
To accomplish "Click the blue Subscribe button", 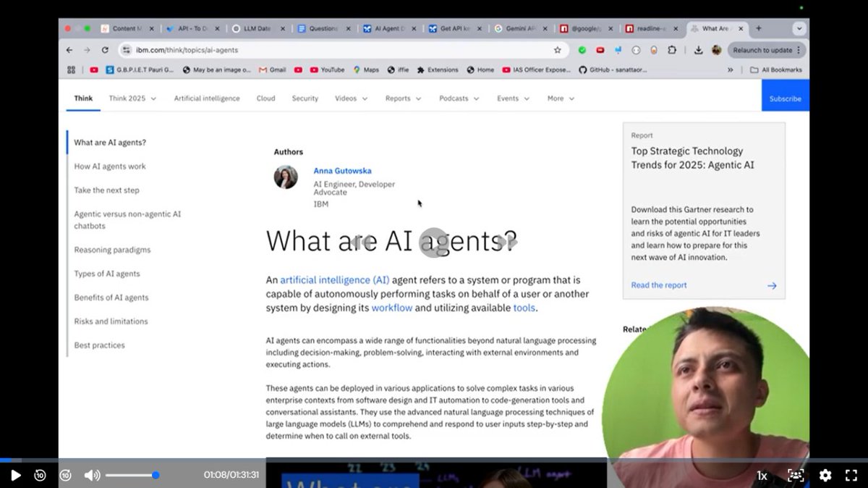I will [x=786, y=96].
